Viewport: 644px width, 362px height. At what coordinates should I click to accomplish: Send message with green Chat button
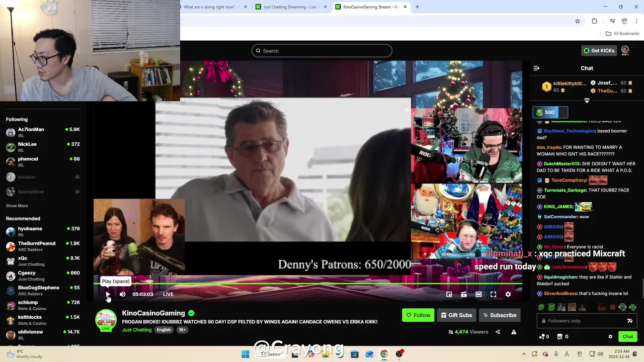tap(628, 337)
